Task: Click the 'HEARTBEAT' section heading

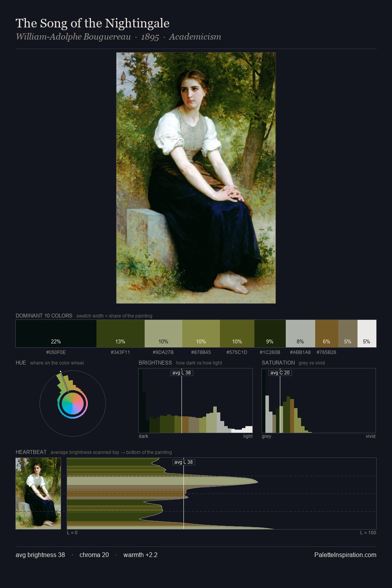Action: coord(31,452)
